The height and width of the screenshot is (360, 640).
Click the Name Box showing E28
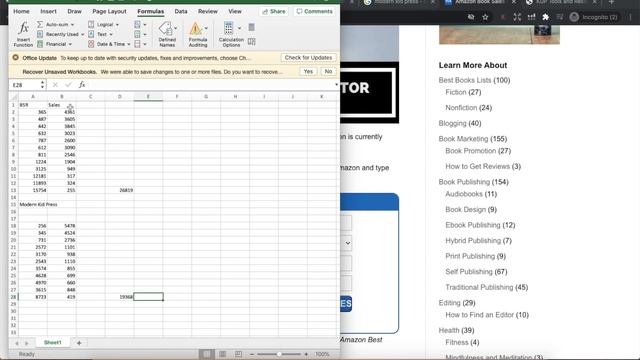coord(24,85)
